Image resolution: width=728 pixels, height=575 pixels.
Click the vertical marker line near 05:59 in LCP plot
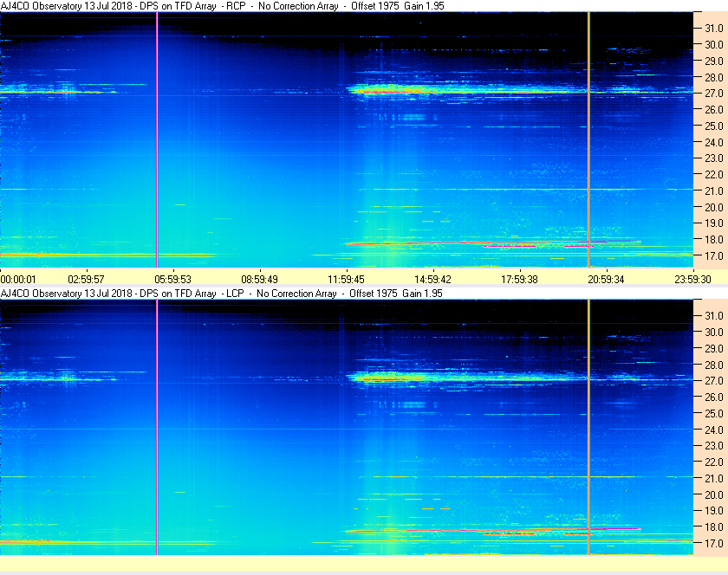tap(157, 427)
